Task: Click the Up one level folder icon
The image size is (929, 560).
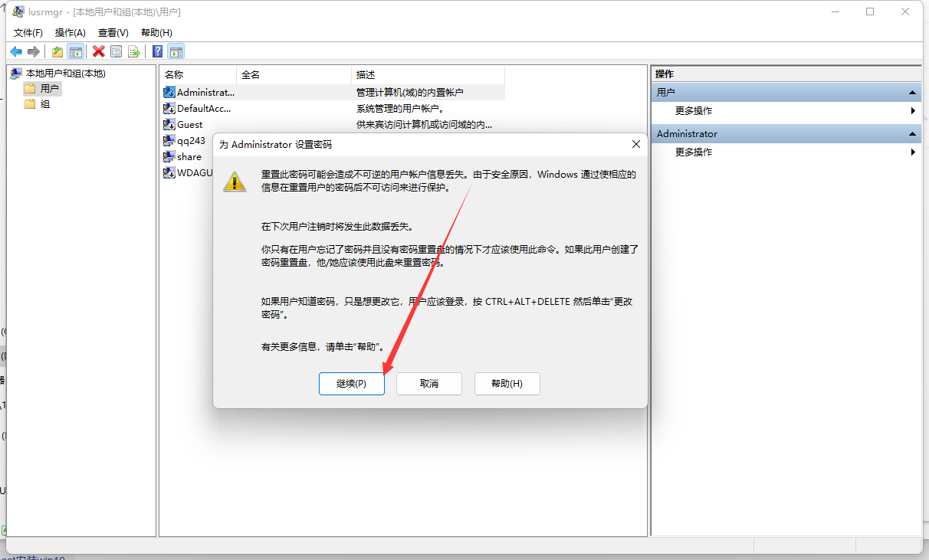Action: pos(57,51)
